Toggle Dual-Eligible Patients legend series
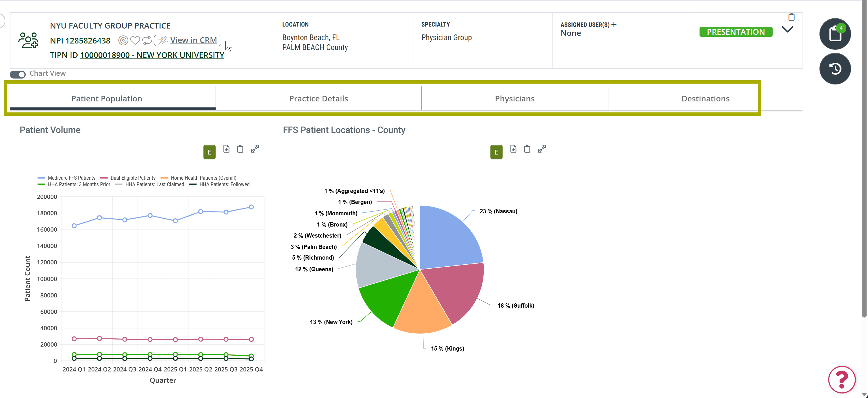The width and height of the screenshot is (868, 398). pos(128,178)
